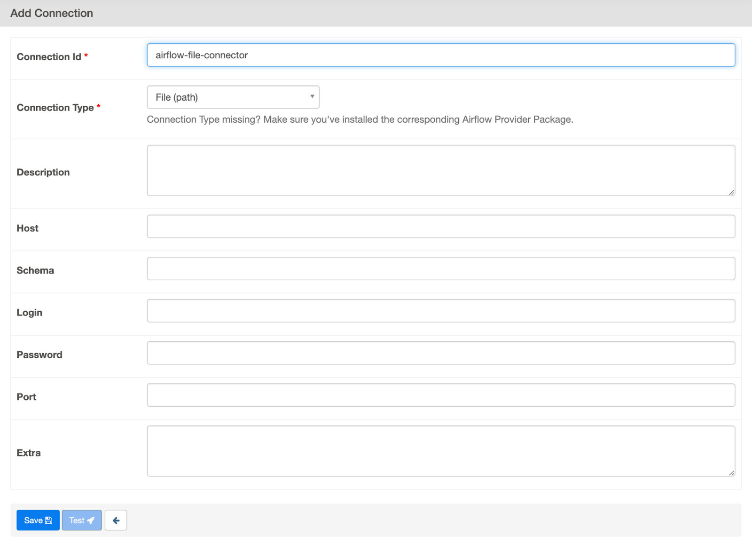Screen dimensions: 752x560
Task: Click the Save floppy disk icon
Action: [x=49, y=520]
